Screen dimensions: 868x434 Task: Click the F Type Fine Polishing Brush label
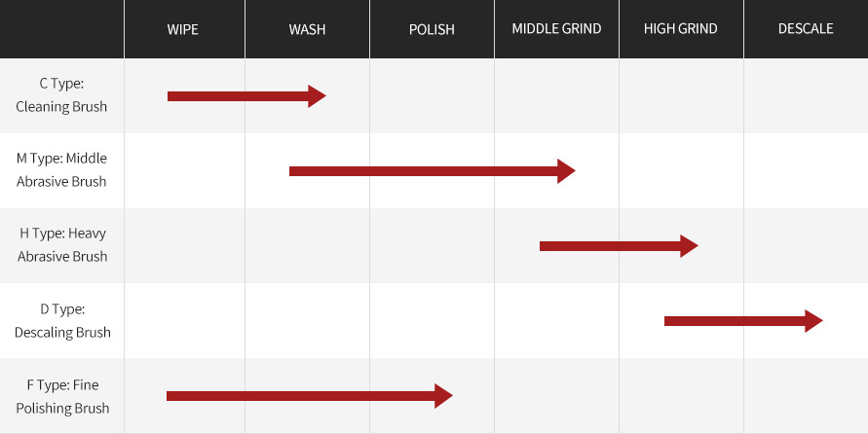61,396
